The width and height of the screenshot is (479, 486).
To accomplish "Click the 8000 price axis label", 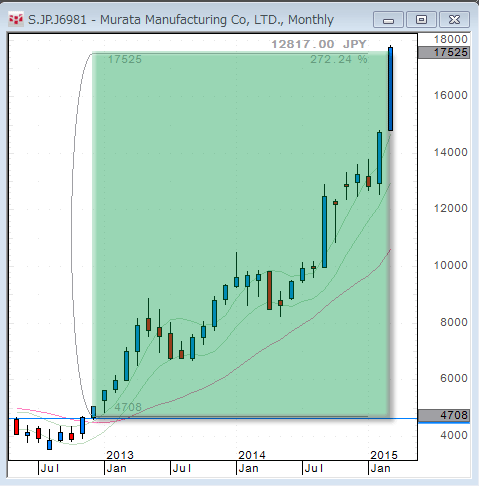I will (x=454, y=322).
